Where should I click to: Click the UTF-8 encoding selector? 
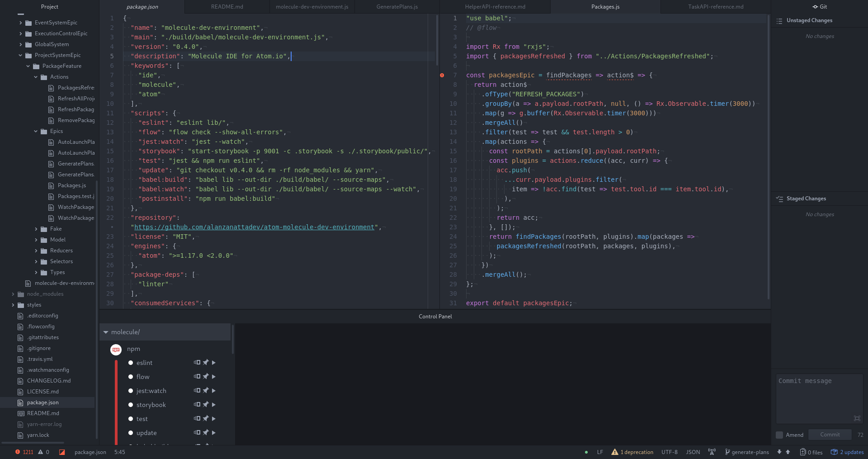pos(669,452)
